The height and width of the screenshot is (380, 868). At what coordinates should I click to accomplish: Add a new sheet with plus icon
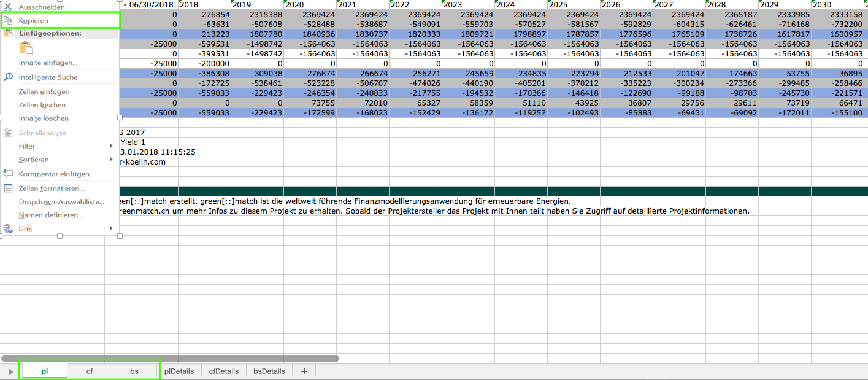click(x=304, y=371)
